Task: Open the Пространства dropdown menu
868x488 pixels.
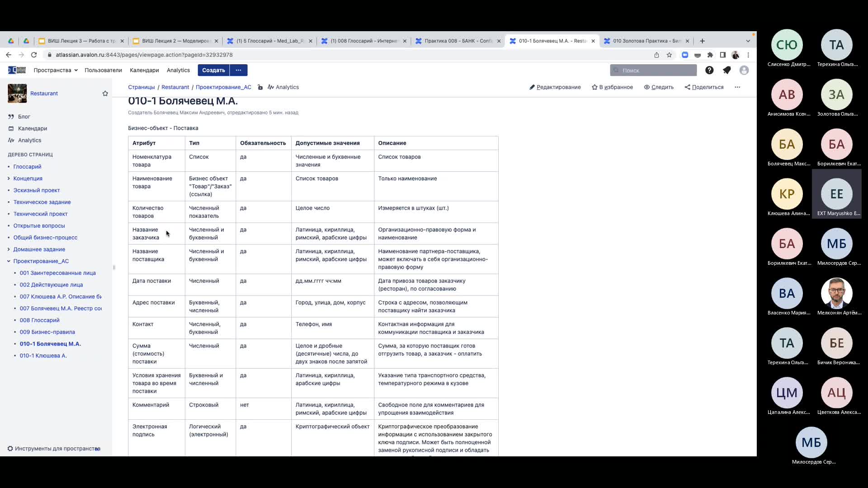Action: click(56, 70)
